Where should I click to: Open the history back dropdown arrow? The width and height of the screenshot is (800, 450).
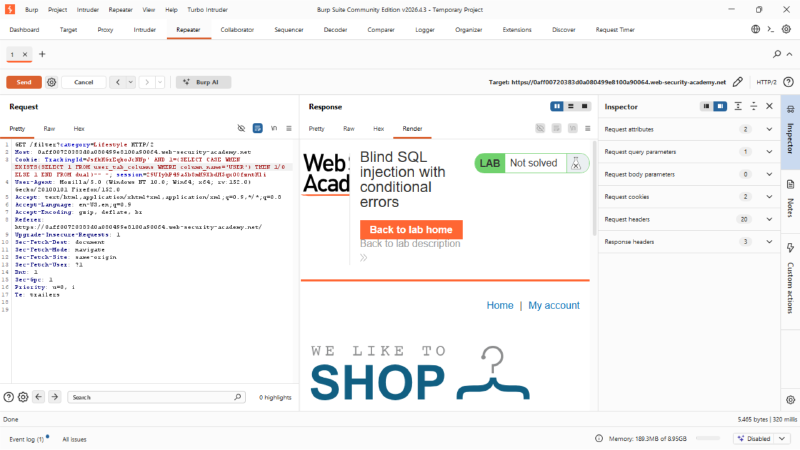[131, 82]
